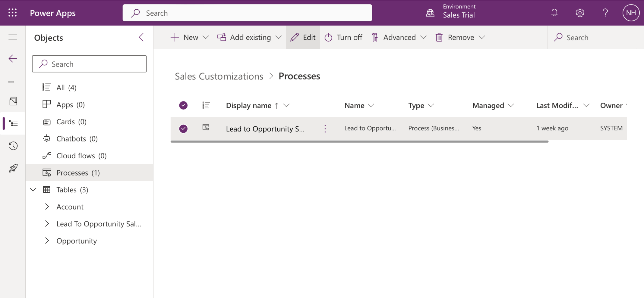Click the Turn off button
The height and width of the screenshot is (298, 644).
[x=343, y=37]
